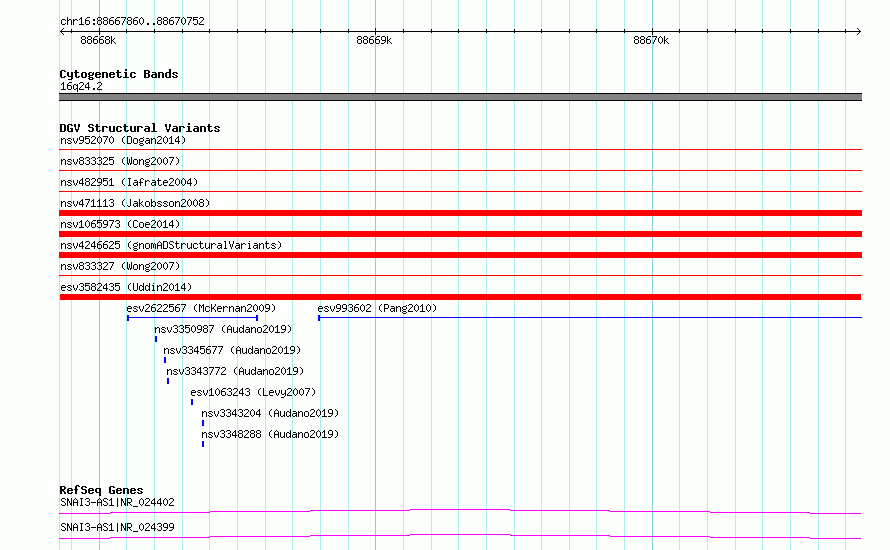This screenshot has height=550, width=890.
Task: Select the thick red bar under nsv4246625
Action: [460, 255]
